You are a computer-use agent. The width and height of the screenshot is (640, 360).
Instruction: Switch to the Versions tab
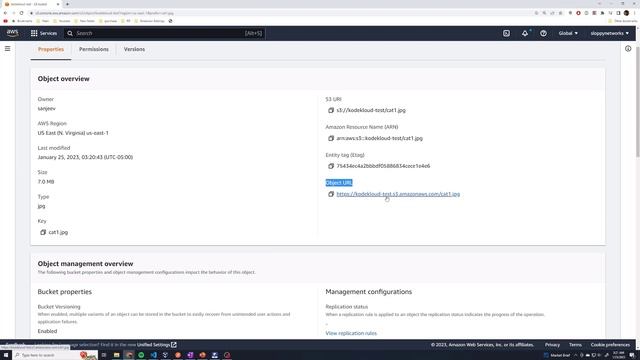tap(134, 49)
